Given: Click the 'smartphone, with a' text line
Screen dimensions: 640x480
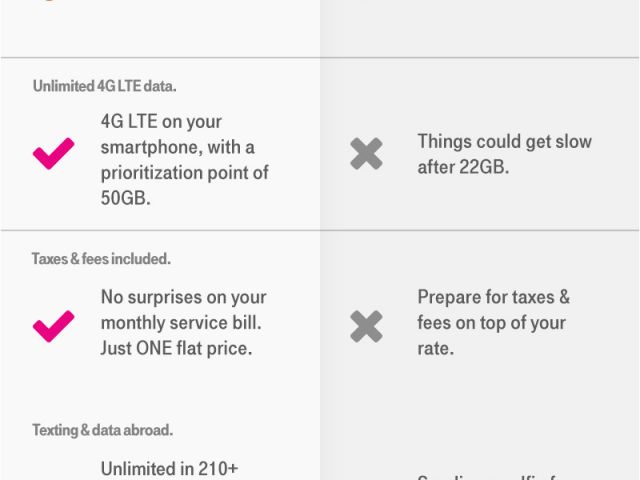Looking at the screenshot, I should (178, 147).
